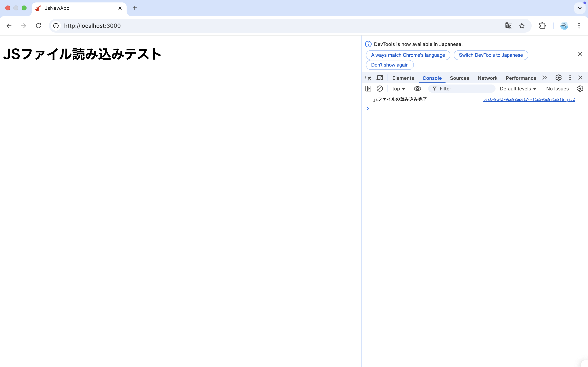588x367 pixels.
Task: Open the DevTools three-dot customize menu
Action: (x=570, y=78)
